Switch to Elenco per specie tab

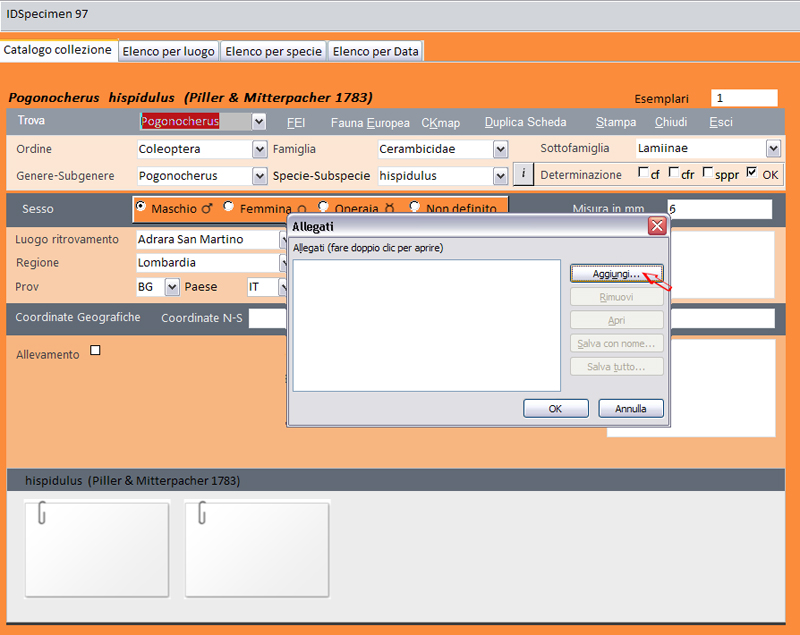click(273, 51)
